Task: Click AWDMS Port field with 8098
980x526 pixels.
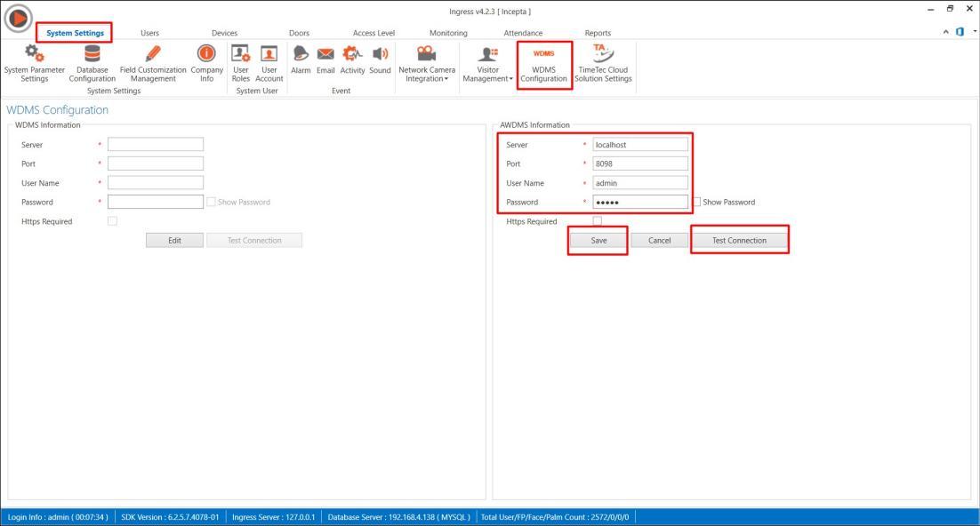Action: click(x=640, y=163)
